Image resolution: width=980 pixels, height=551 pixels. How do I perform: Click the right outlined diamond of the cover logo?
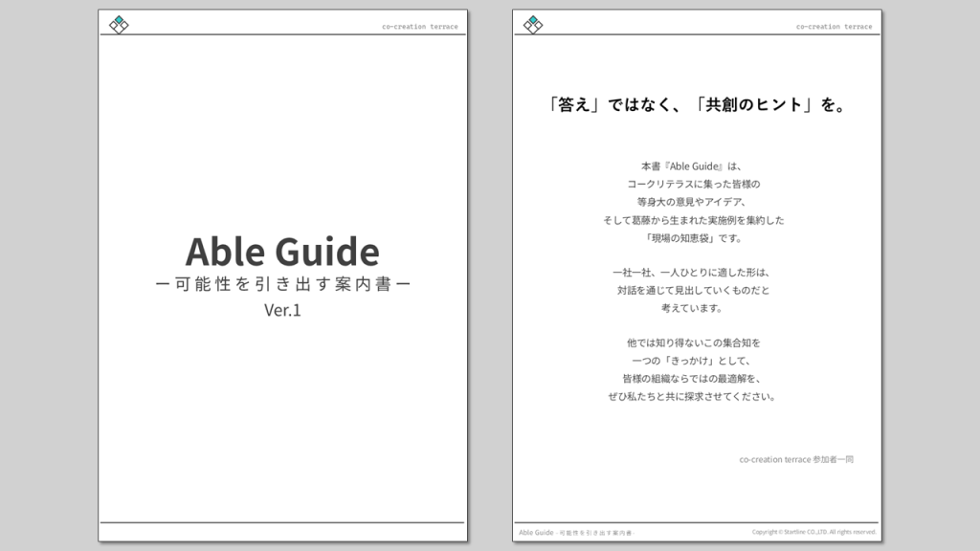tap(124, 25)
